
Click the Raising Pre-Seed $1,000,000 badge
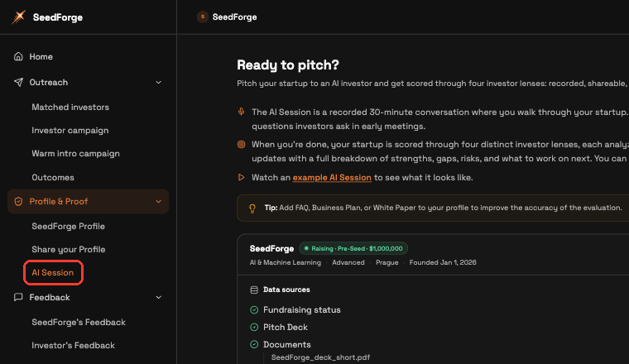[353, 248]
